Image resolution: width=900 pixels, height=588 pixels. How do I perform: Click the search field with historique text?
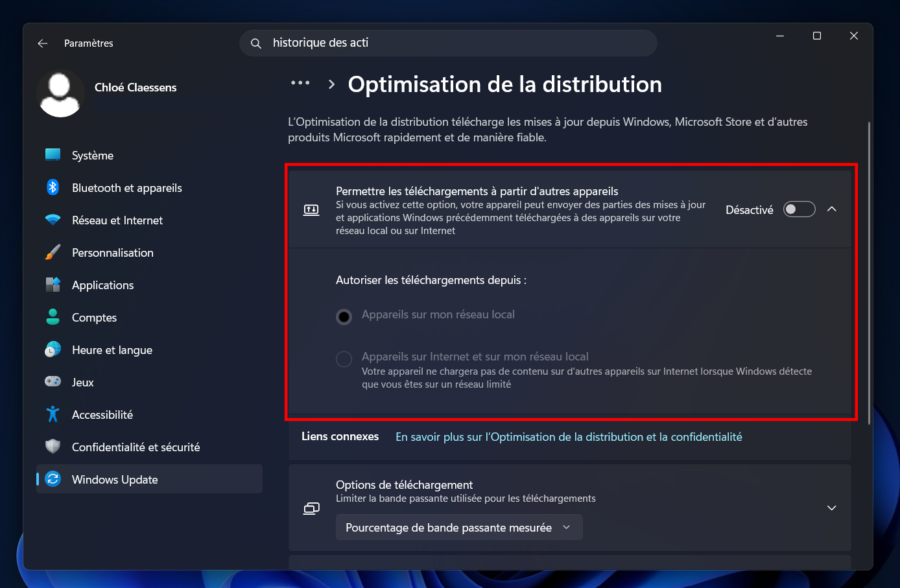pos(448,43)
